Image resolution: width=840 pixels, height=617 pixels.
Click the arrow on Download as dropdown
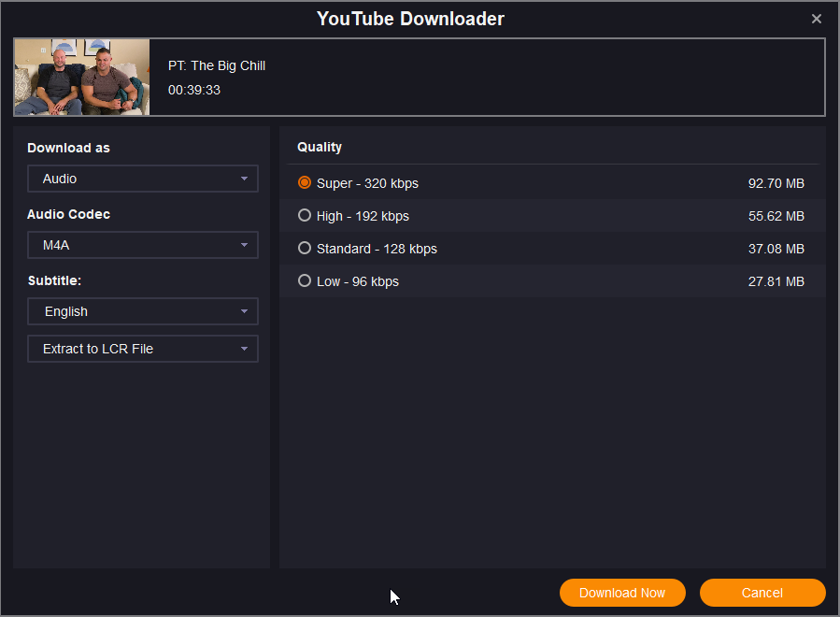click(x=244, y=179)
